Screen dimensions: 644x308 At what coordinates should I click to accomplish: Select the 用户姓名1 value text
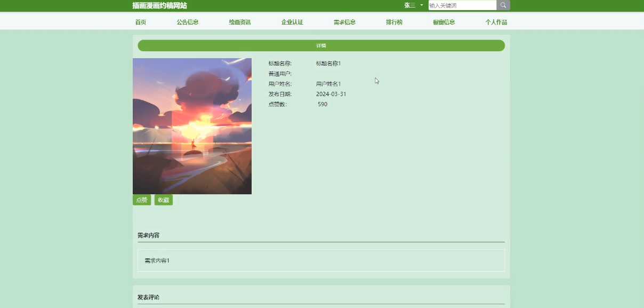328,84
